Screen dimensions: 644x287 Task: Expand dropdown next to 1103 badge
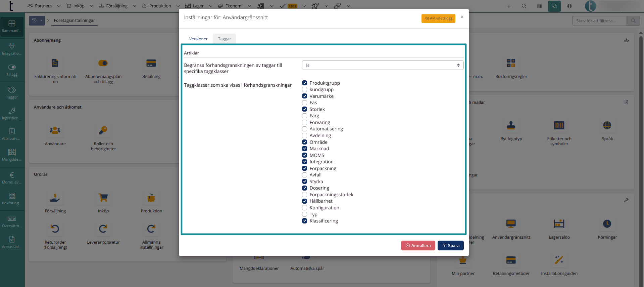pyautogui.click(x=304, y=6)
